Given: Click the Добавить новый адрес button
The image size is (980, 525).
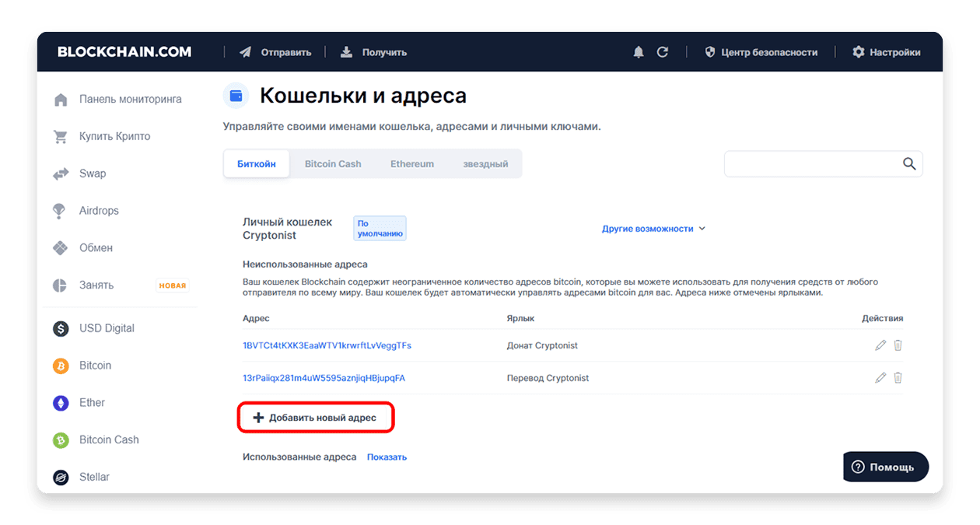Looking at the screenshot, I should 316,418.
